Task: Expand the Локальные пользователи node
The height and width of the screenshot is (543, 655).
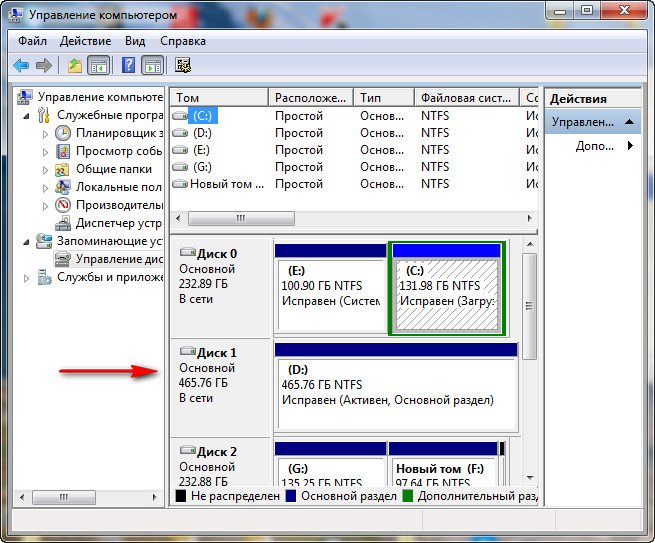Action: pos(46,188)
